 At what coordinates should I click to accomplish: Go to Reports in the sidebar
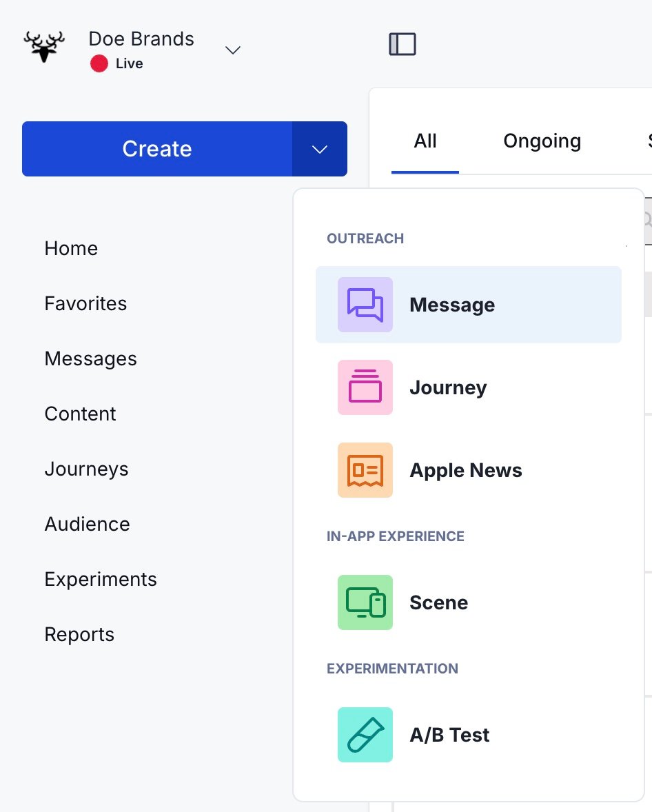(x=79, y=634)
